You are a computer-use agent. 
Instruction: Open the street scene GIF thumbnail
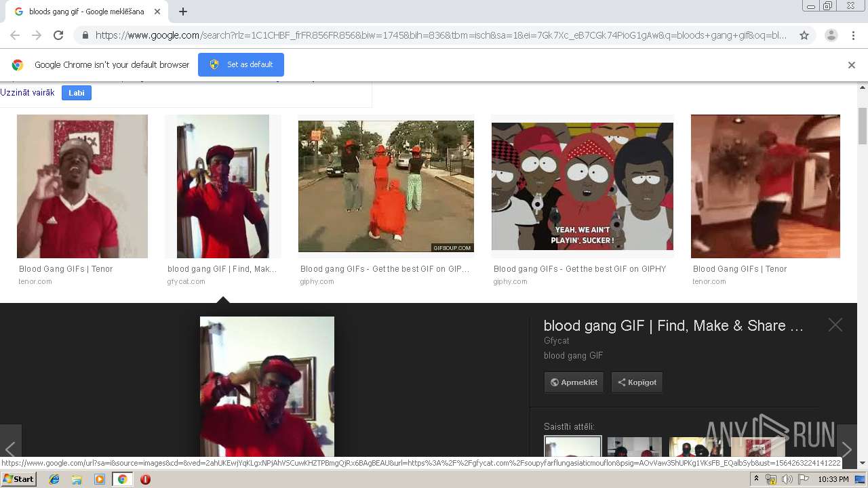click(386, 186)
